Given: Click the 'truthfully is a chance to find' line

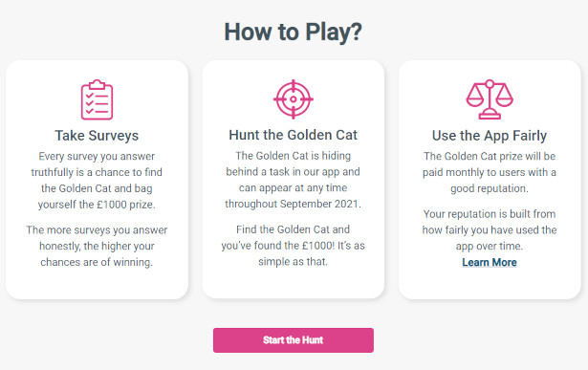Looking at the screenshot, I should click(x=97, y=172).
